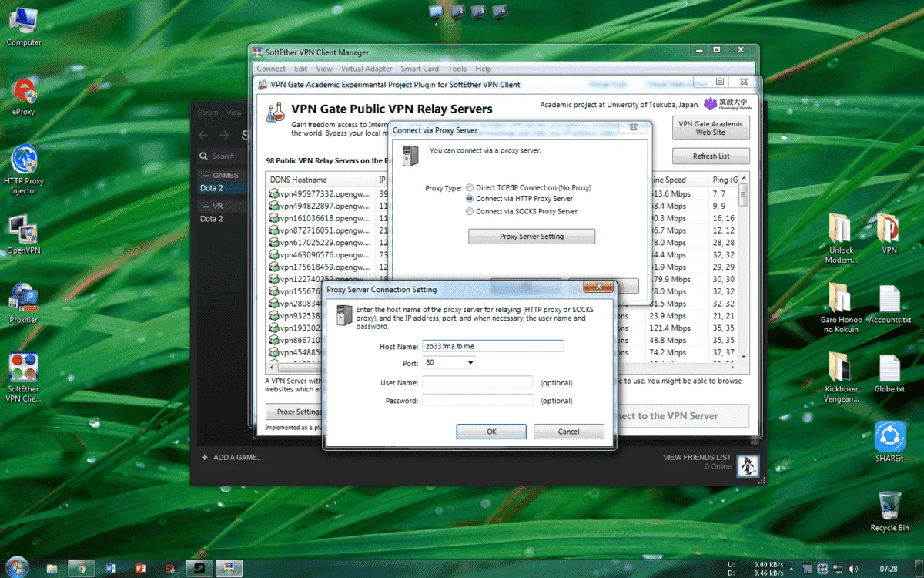Open the Virtual Adapter menu

pyautogui.click(x=367, y=69)
